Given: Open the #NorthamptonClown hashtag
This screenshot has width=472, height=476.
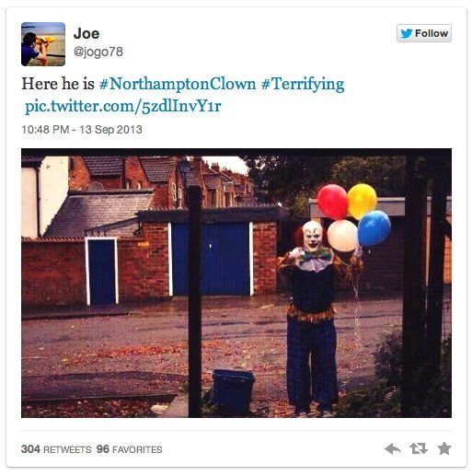Looking at the screenshot, I should (178, 84).
